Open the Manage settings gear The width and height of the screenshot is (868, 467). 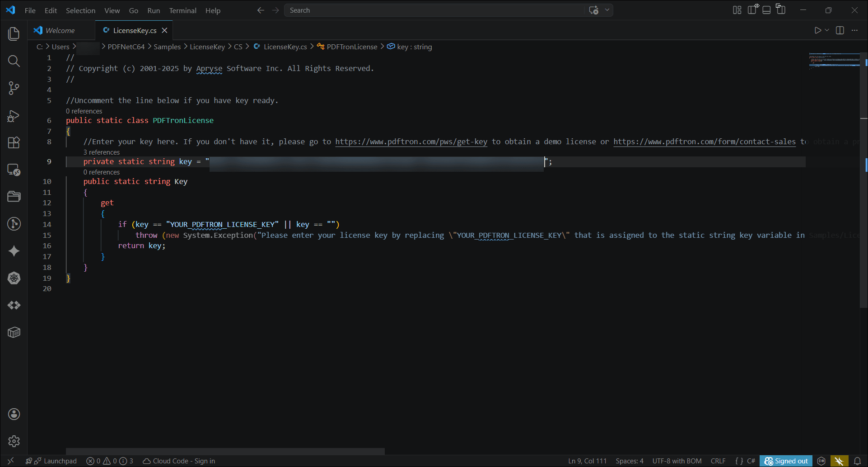tap(14, 441)
